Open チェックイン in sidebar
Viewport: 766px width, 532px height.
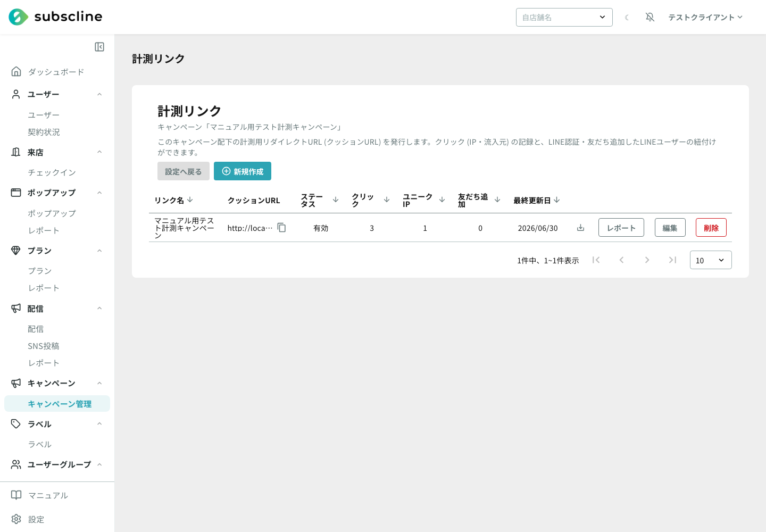52,172
